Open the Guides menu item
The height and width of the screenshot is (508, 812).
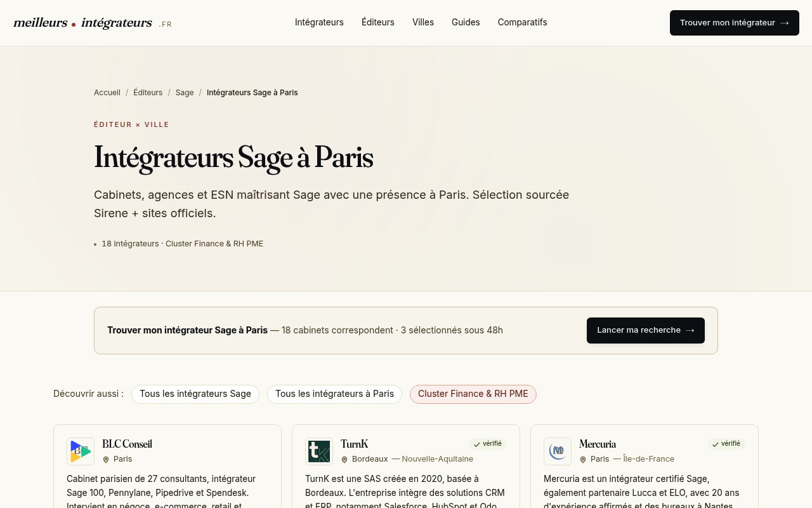click(466, 22)
